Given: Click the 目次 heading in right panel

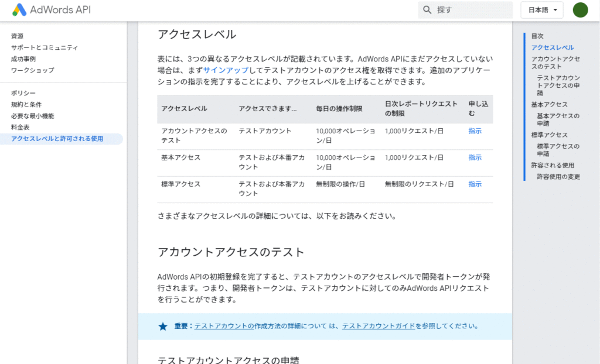Looking at the screenshot, I should point(537,36).
